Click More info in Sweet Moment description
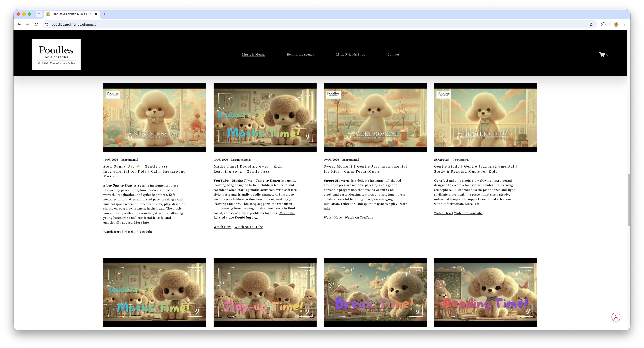 (x=403, y=204)
